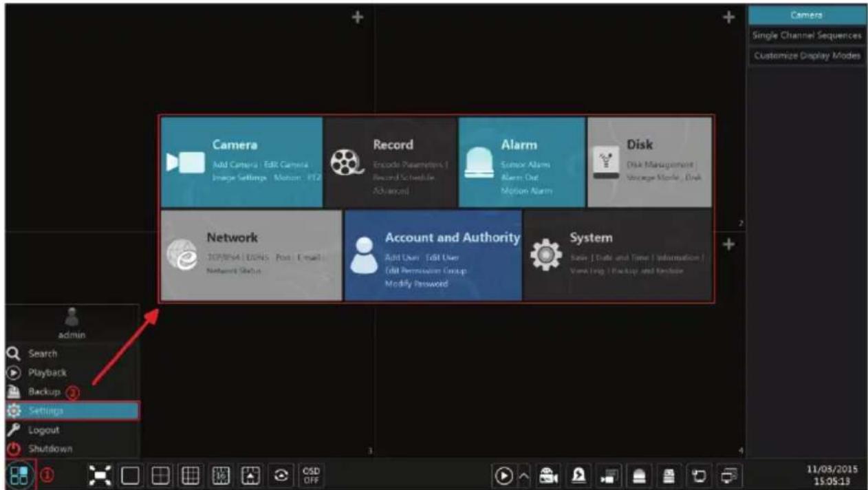Select Shutdown in the Start menu
This screenshot has height=490, width=868.
(72, 449)
